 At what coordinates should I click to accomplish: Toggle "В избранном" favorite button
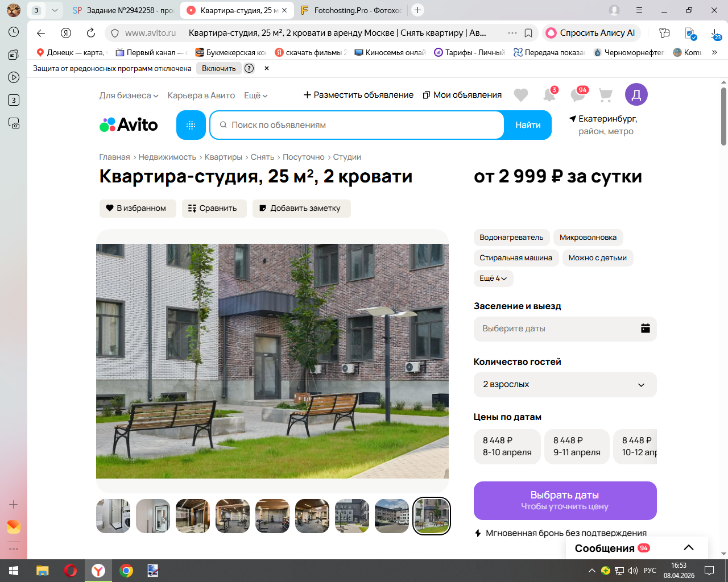pos(138,208)
